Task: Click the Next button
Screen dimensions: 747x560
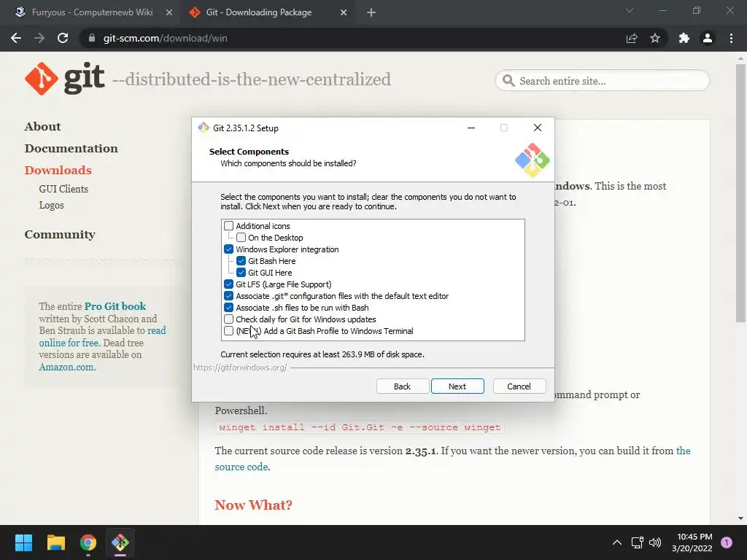Action: (457, 386)
